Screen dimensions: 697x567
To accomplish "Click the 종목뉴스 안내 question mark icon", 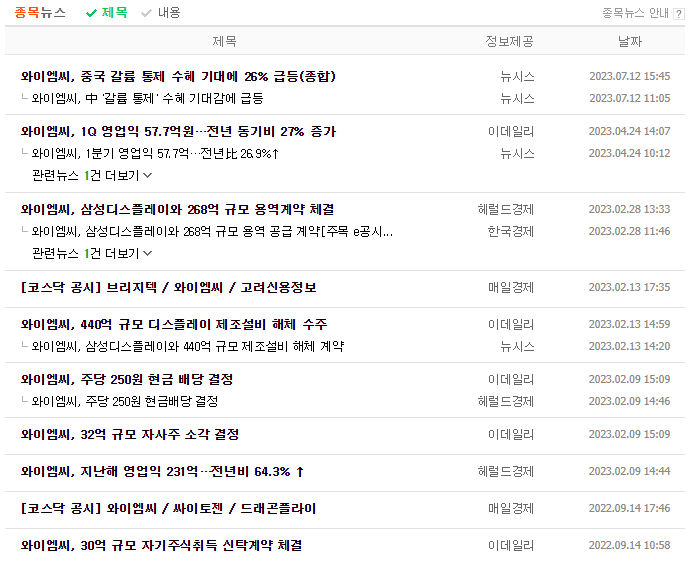I will 678,14.
